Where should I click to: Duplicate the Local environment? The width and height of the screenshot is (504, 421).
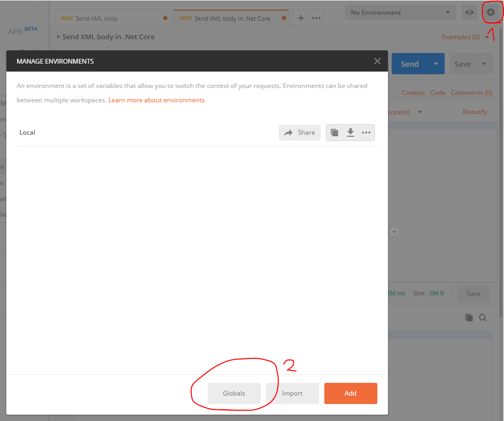tap(334, 133)
